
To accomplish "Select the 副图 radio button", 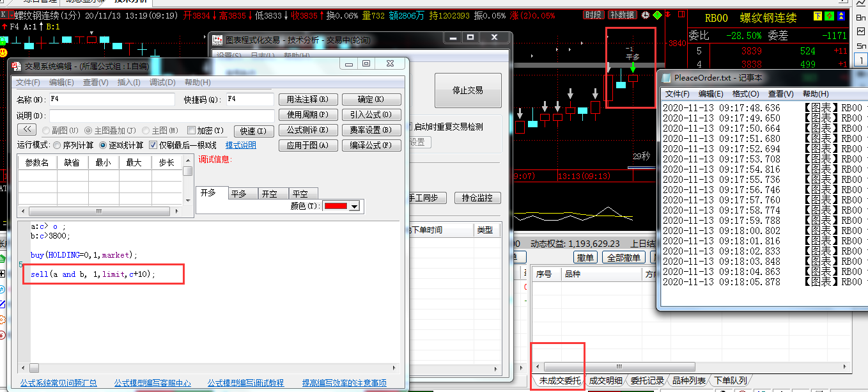I will point(45,130).
